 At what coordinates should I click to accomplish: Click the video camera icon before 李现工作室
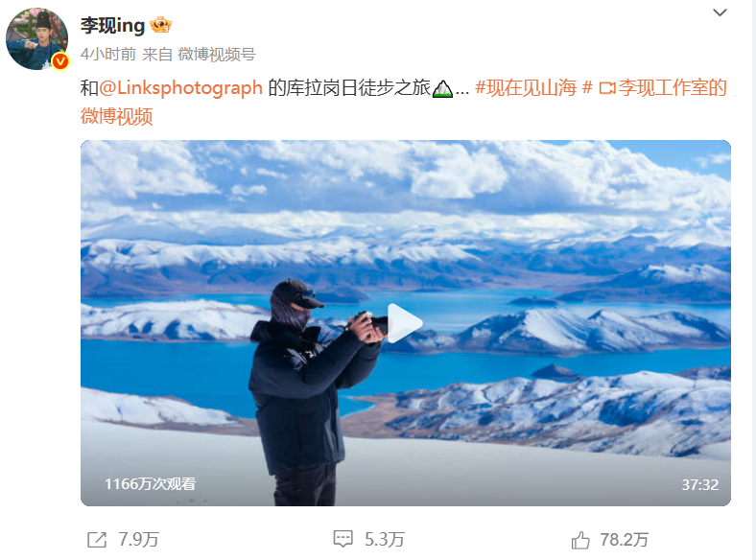click(607, 88)
